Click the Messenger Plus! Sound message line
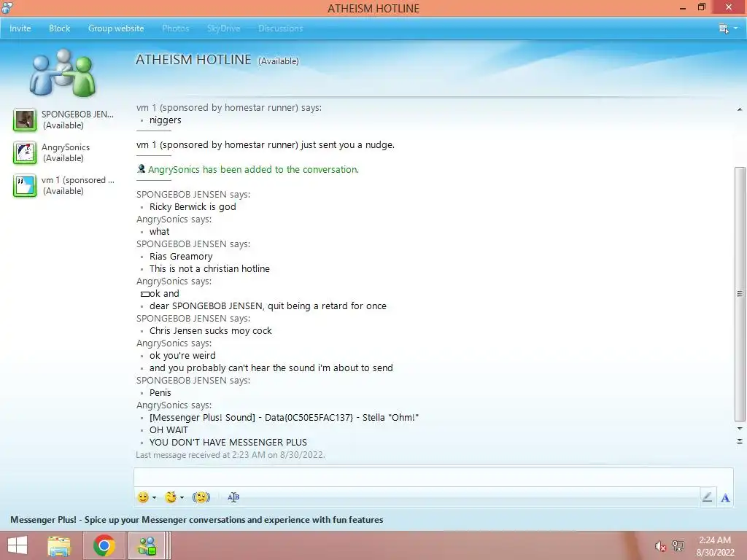This screenshot has height=560, width=747. 284,417
